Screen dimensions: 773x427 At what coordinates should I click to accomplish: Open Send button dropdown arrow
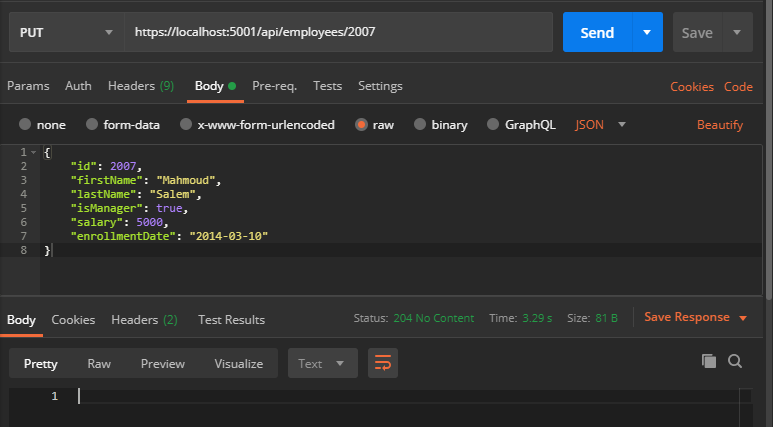[647, 33]
